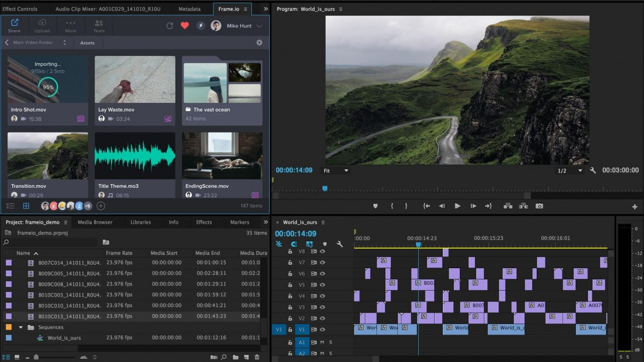Screen dimensions: 644x362
Task: Click the Add Marker icon below the Program monitor
Action: point(375,205)
